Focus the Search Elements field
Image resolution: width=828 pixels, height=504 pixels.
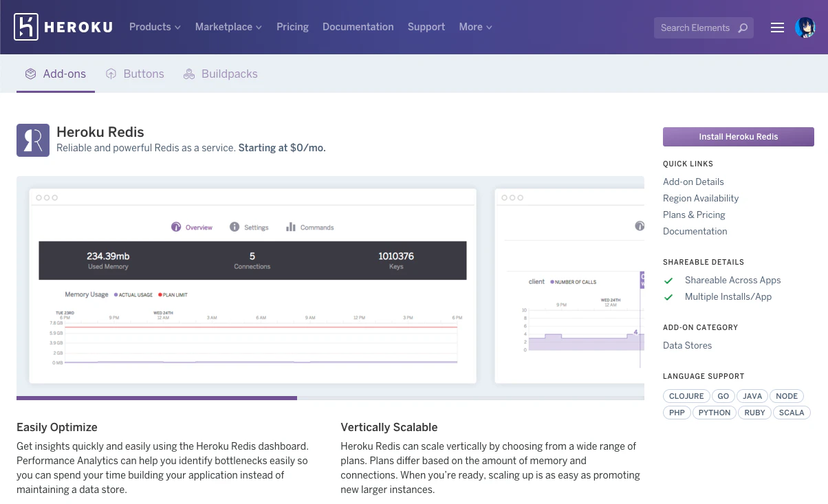(x=704, y=28)
